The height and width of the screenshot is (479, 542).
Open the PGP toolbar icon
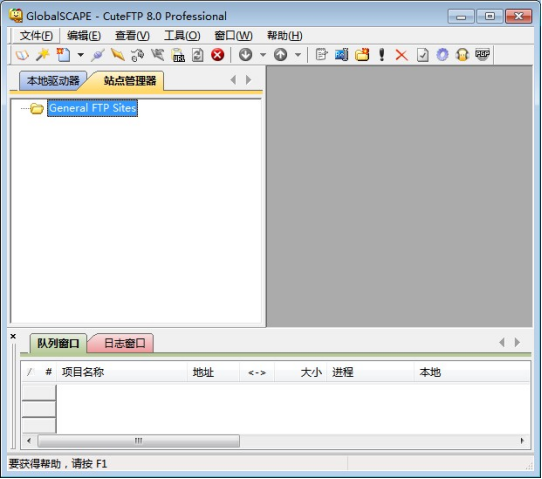coord(483,54)
